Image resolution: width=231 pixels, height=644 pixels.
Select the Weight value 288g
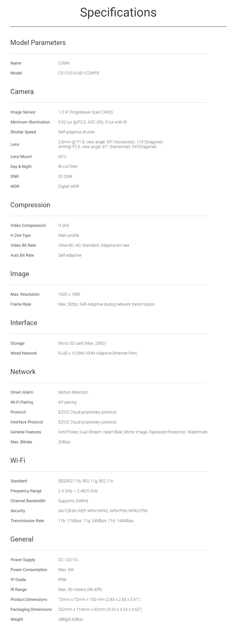pos(70,619)
